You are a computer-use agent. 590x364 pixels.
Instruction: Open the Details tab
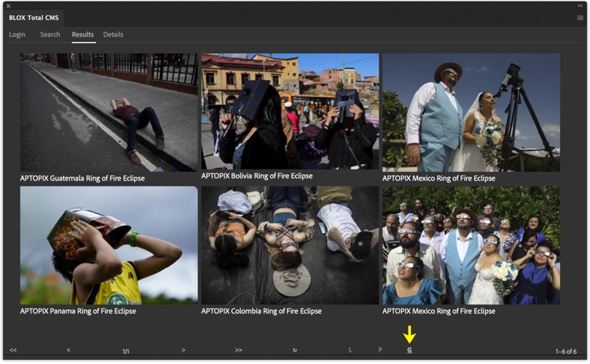pyautogui.click(x=113, y=35)
